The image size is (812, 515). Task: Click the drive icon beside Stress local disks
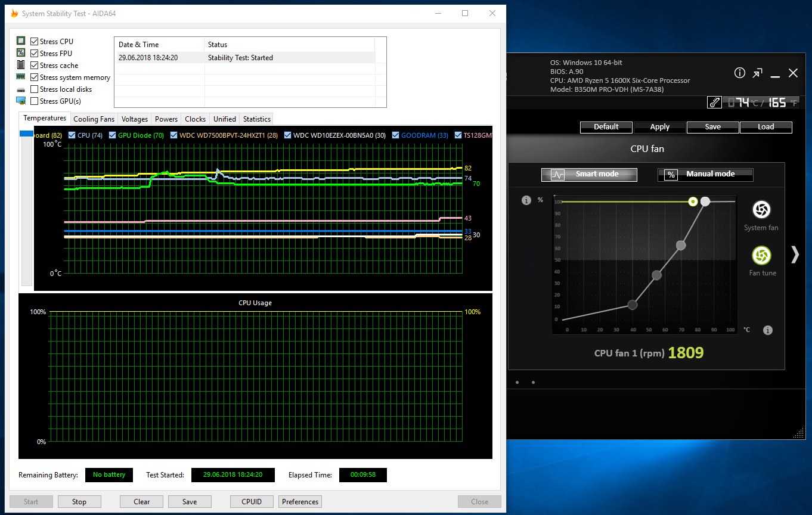21,89
